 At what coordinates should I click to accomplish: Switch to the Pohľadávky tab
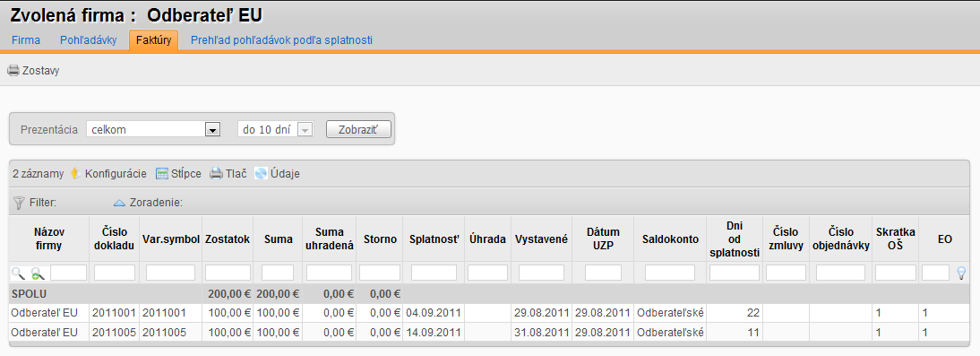pyautogui.click(x=88, y=40)
